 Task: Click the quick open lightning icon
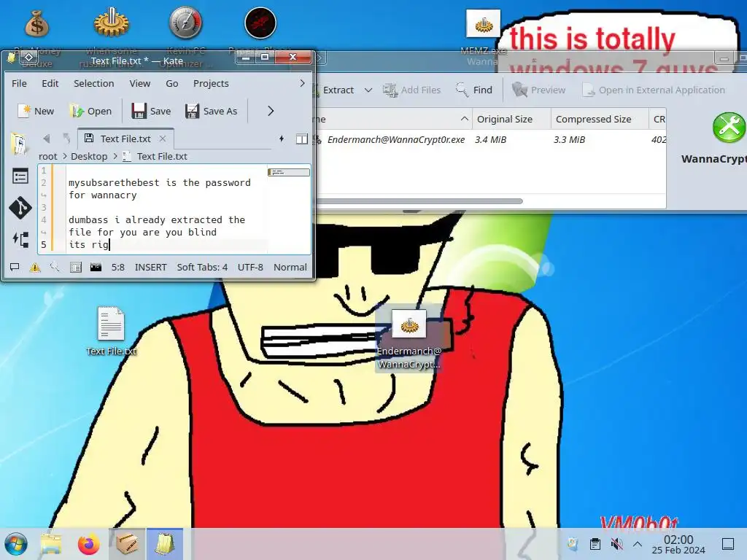282,139
